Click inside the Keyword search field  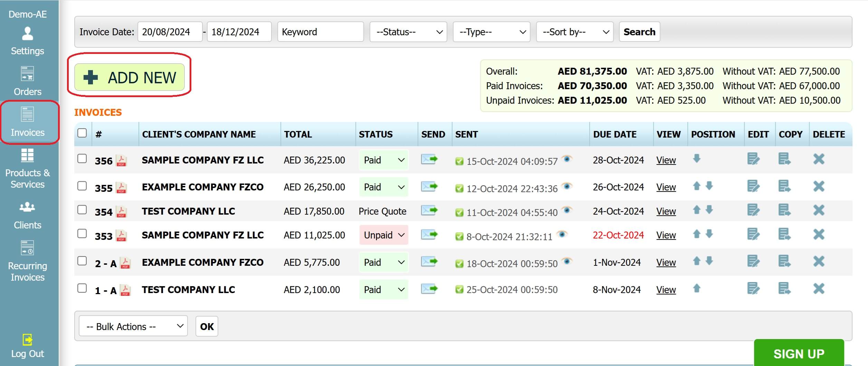320,32
